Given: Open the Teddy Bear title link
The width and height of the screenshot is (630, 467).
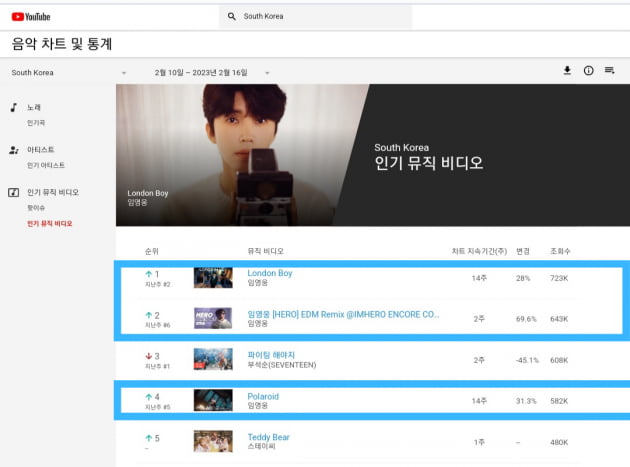Looking at the screenshot, I should coord(268,437).
